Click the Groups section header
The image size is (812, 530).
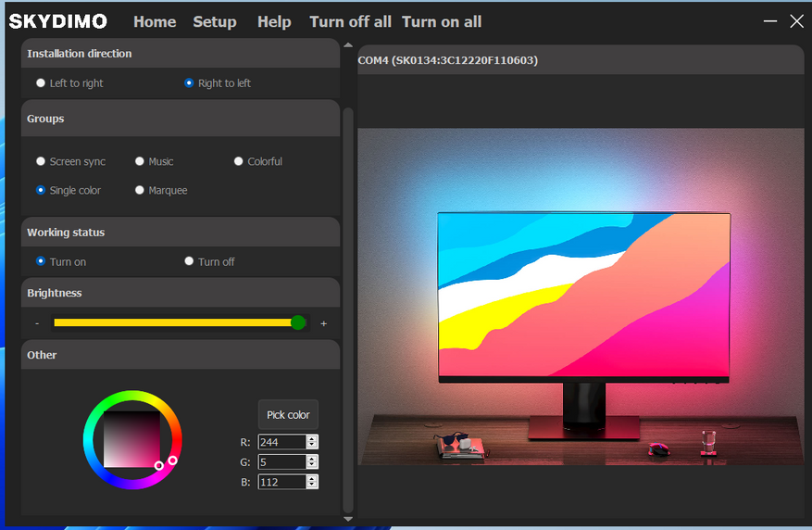181,119
